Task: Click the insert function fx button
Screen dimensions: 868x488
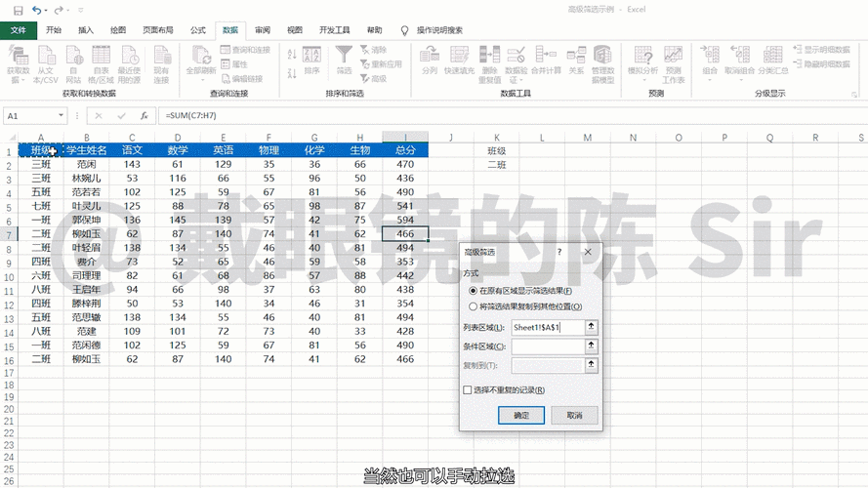Action: pyautogui.click(x=144, y=115)
